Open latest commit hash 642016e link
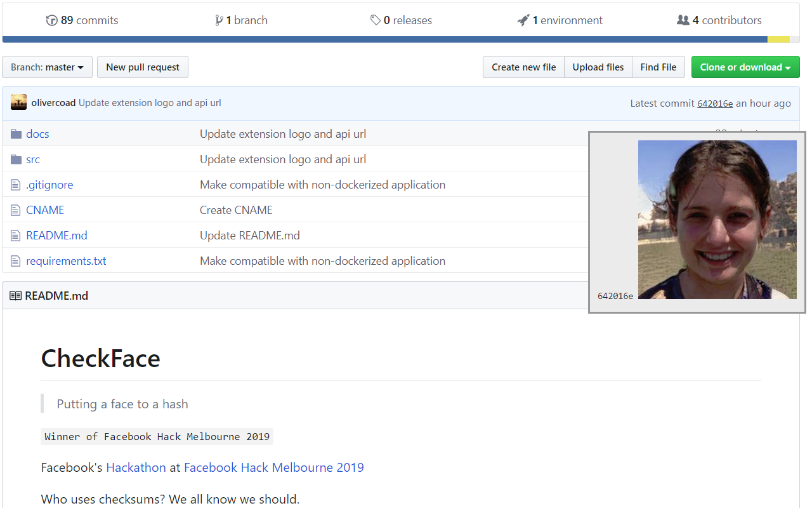812x508 pixels. [x=715, y=104]
